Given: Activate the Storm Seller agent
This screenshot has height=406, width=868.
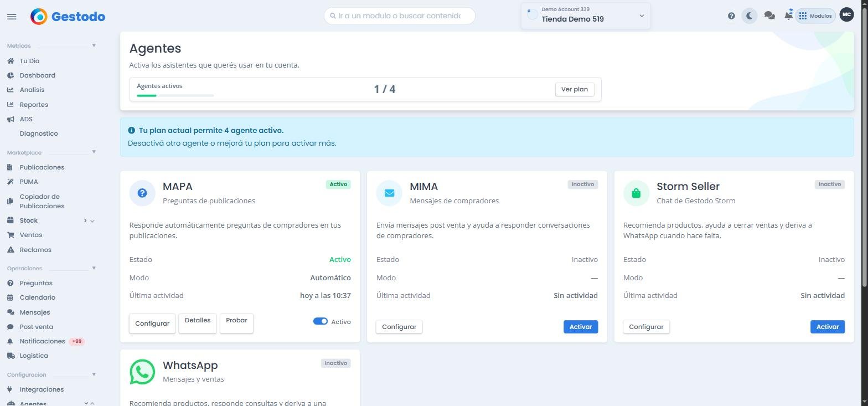Looking at the screenshot, I should 828,327.
